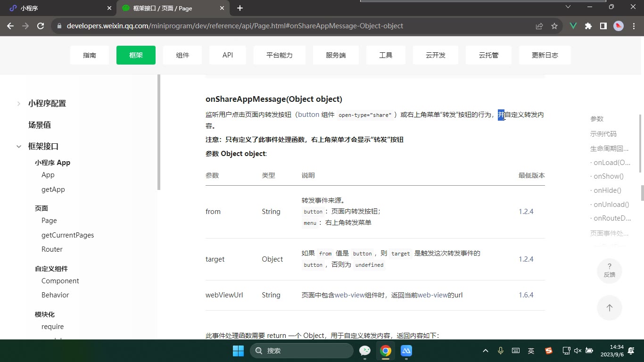
Task: Open the 反馈 feedback button
Action: click(610, 271)
